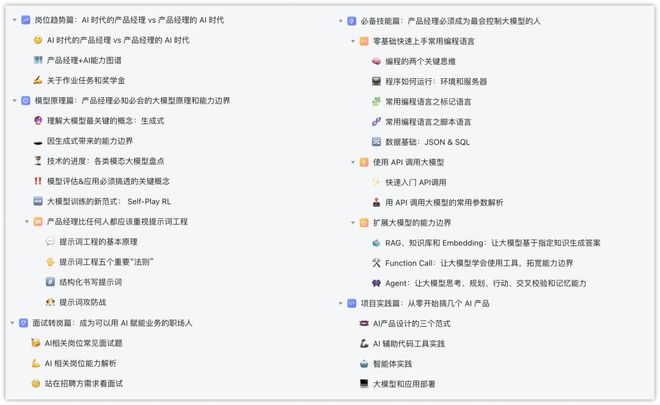Viewport: 660px width, 405px height.
Task: Click the sparkle icon beside 快速入门 API调用
Action: (x=376, y=182)
